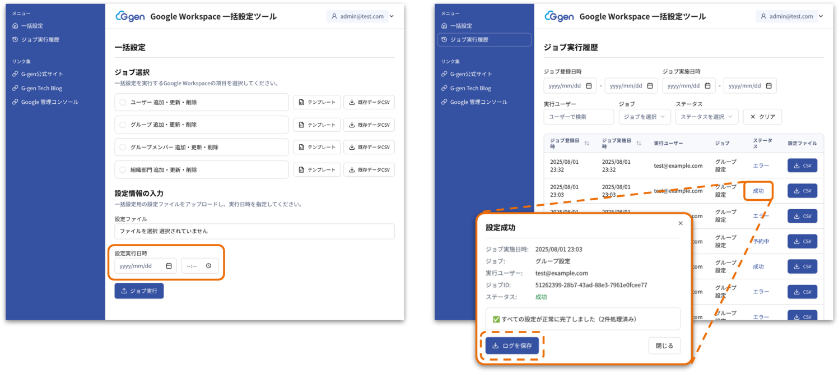Image resolution: width=839 pixels, height=373 pixels.
Task: Click エラー status in the 23:32 row
Action: [x=760, y=165]
